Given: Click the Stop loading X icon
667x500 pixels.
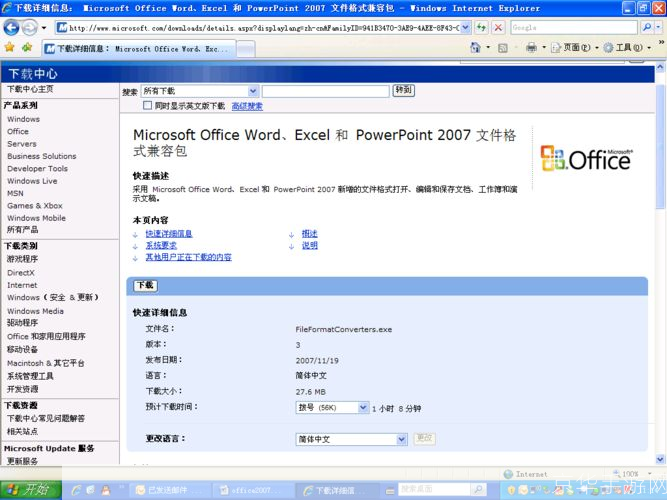Looking at the screenshot, I should point(498,28).
